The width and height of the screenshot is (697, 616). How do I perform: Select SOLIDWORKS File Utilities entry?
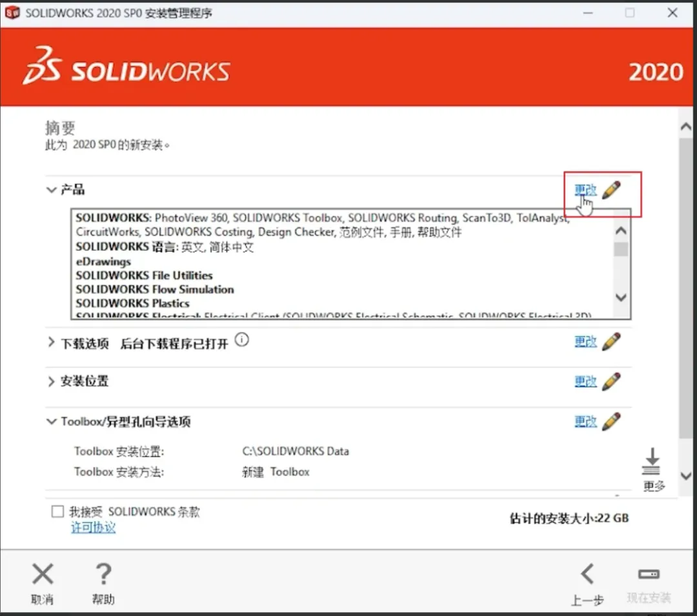click(x=144, y=275)
